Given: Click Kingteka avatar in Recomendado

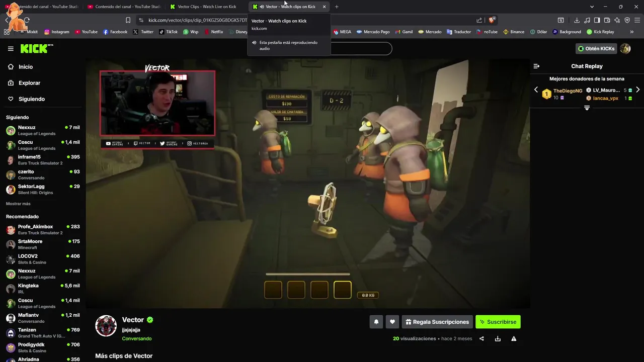Looking at the screenshot, I should (11, 289).
